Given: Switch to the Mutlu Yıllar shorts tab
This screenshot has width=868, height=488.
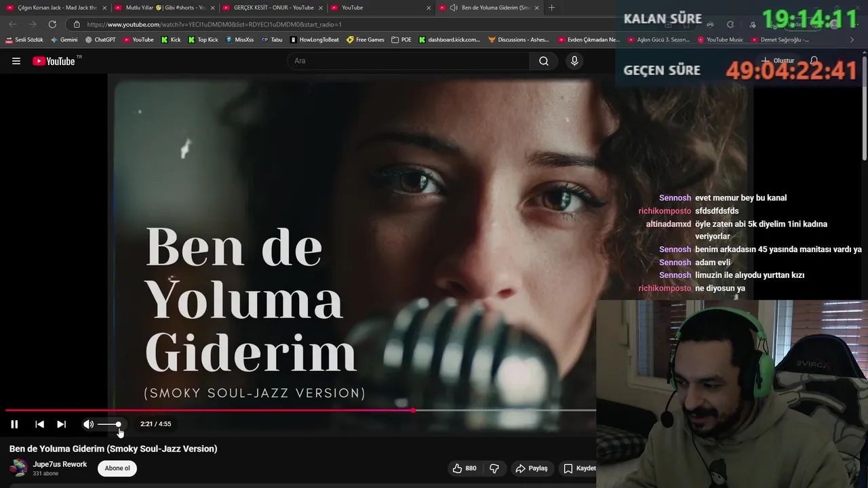Looking at the screenshot, I should pos(164,7).
